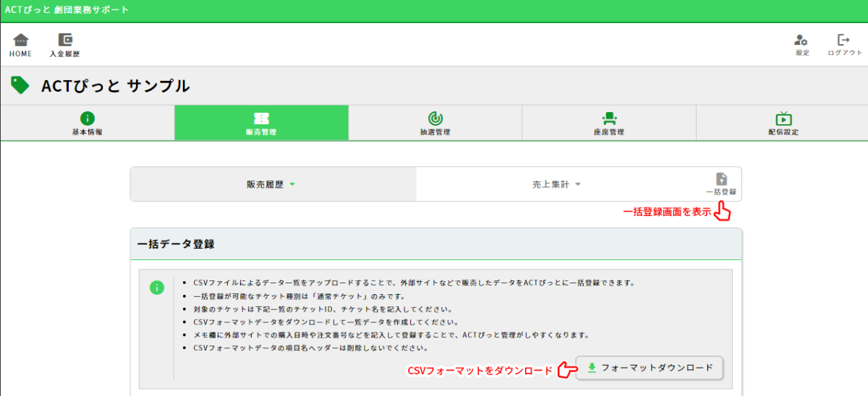Open 抽選管理 lottery management tab

pyautogui.click(x=435, y=123)
